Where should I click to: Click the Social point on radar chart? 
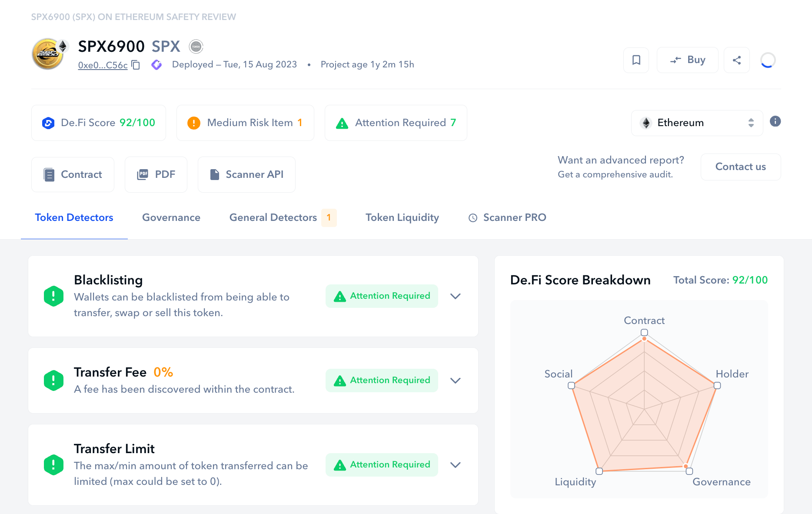click(x=571, y=386)
